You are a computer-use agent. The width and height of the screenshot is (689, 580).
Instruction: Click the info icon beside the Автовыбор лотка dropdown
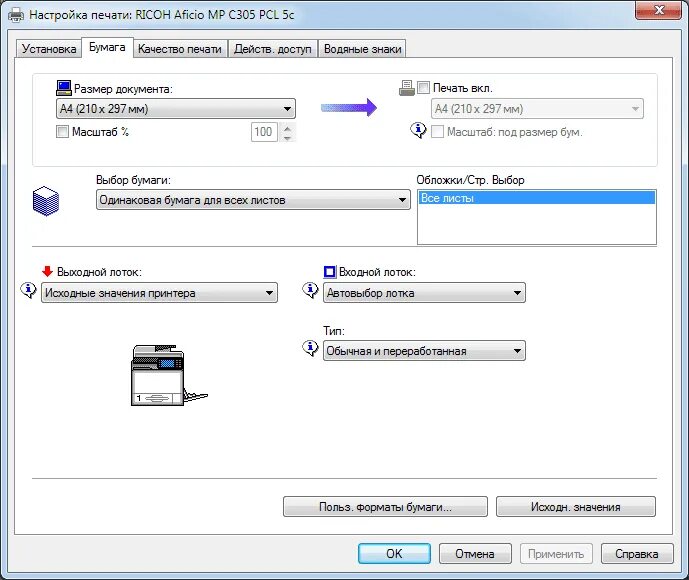(x=310, y=290)
